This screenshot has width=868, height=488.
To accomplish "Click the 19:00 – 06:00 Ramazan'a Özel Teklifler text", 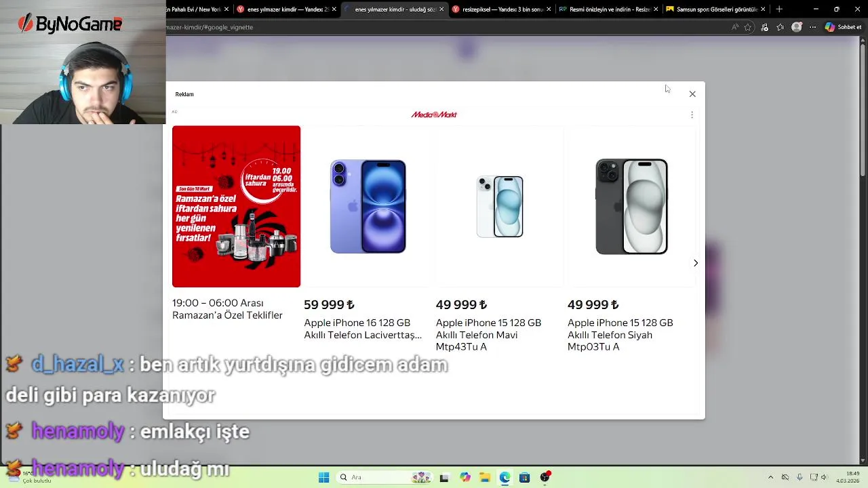I will click(x=227, y=309).
